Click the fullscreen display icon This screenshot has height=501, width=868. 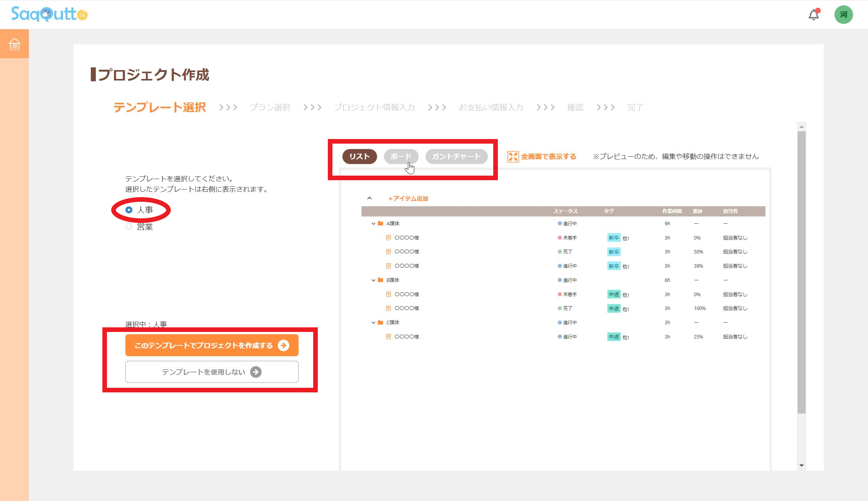tap(513, 156)
